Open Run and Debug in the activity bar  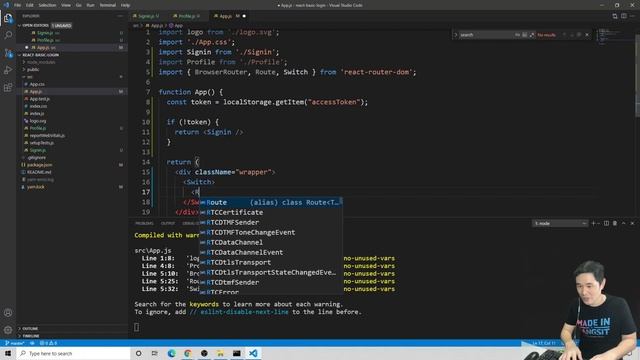pos(8,70)
